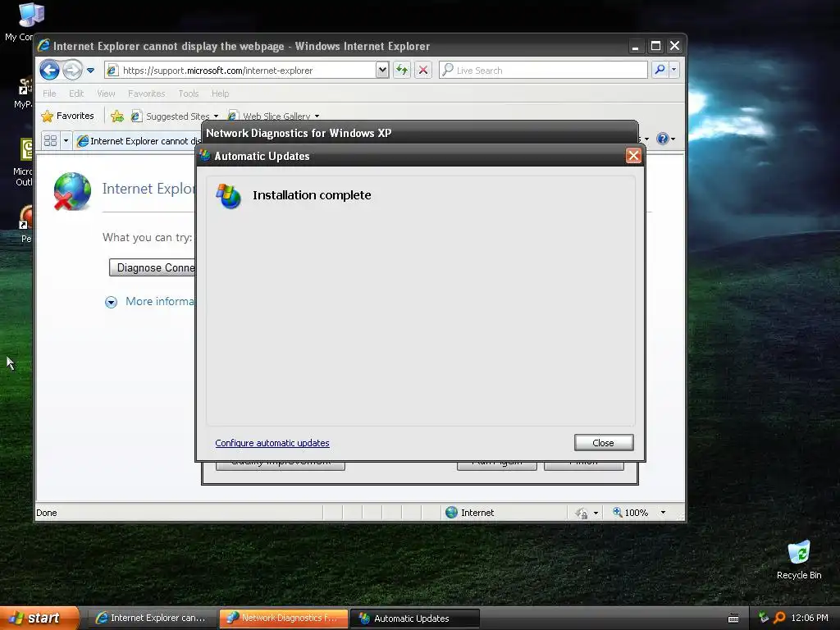Open the Favorites menu
The image size is (840, 630).
pos(146,94)
